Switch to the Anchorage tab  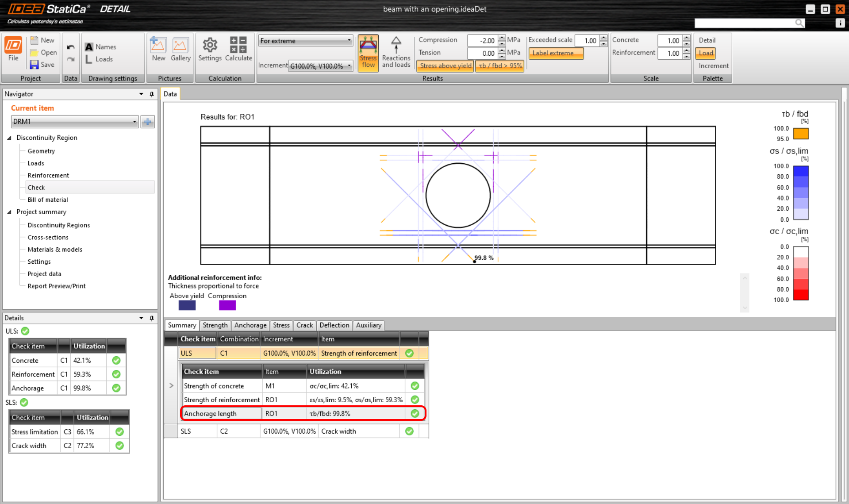(x=250, y=325)
